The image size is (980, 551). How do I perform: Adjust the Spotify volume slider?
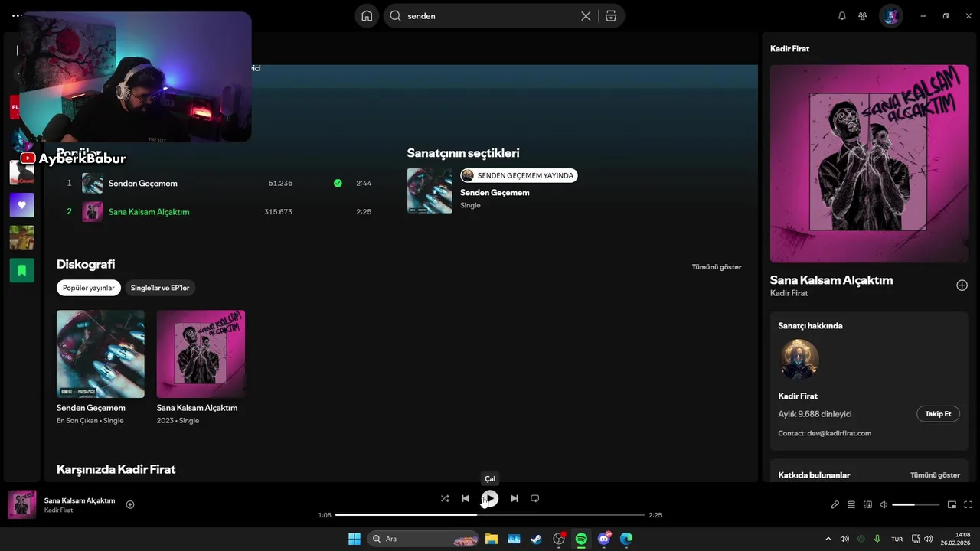point(916,504)
